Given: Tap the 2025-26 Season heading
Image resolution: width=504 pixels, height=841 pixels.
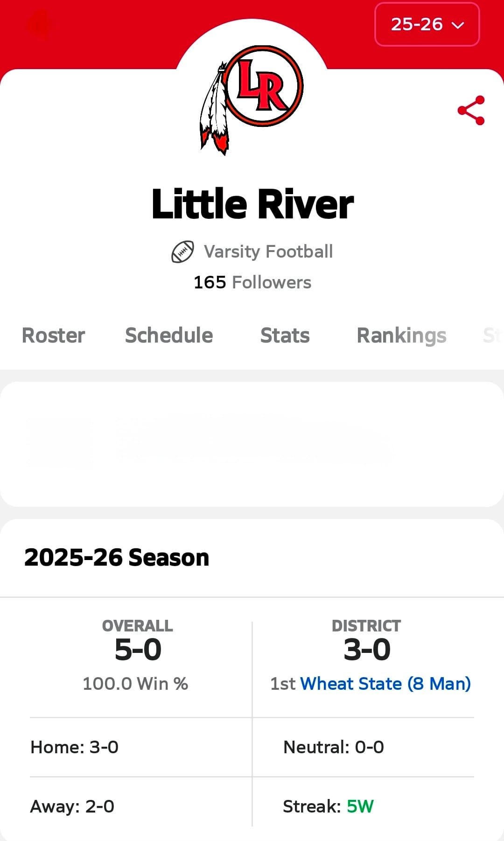Looking at the screenshot, I should pyautogui.click(x=117, y=558).
